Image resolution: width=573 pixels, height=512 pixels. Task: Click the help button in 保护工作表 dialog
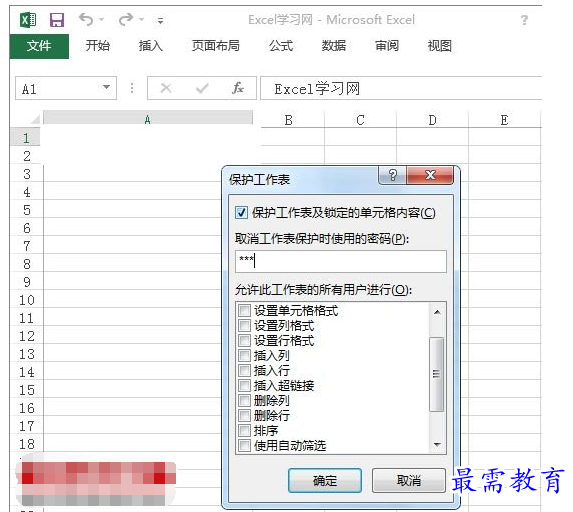(393, 175)
